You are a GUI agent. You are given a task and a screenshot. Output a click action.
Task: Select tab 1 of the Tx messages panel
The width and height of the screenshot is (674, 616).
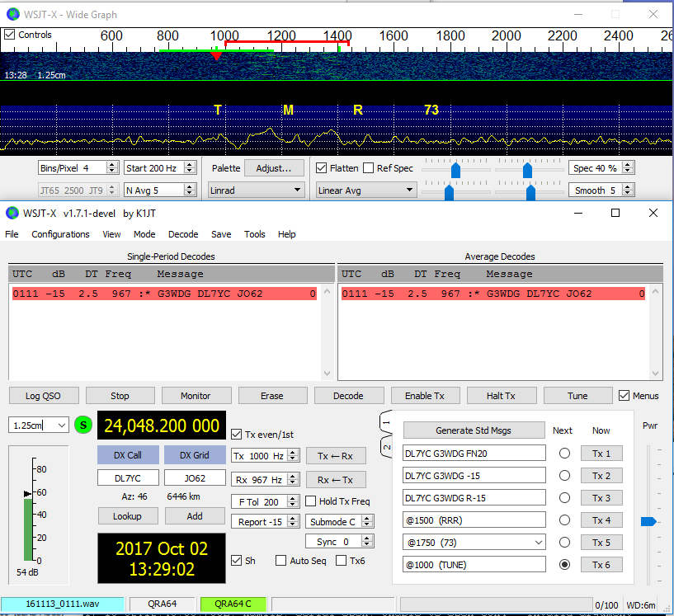coord(385,423)
